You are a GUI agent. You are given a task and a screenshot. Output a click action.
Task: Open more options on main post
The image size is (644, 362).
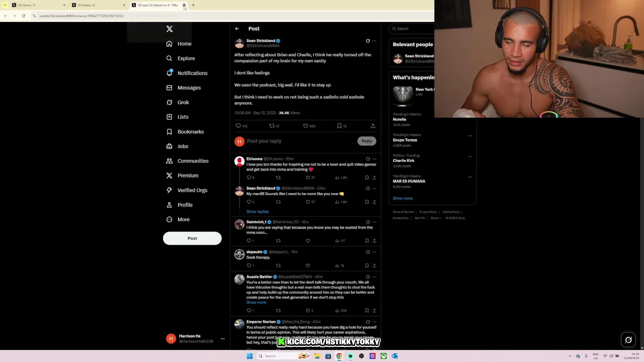click(x=374, y=41)
